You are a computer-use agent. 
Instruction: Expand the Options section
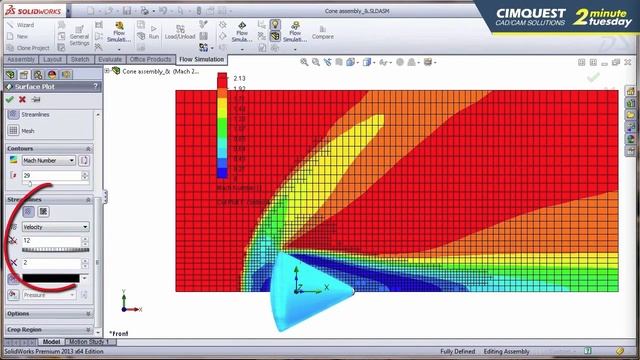point(49,313)
